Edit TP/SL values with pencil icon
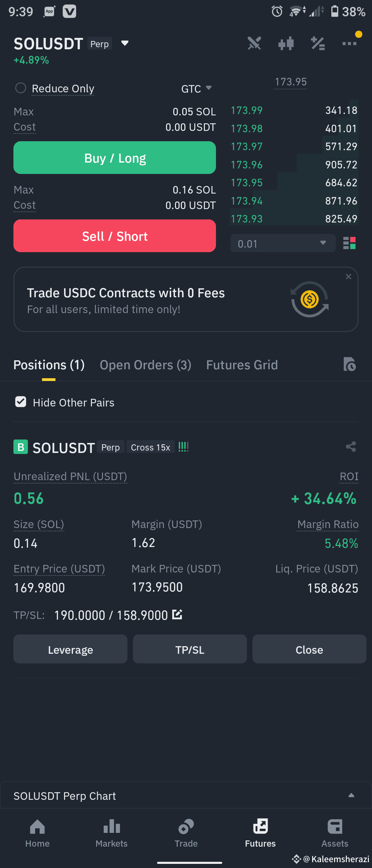 (x=177, y=614)
